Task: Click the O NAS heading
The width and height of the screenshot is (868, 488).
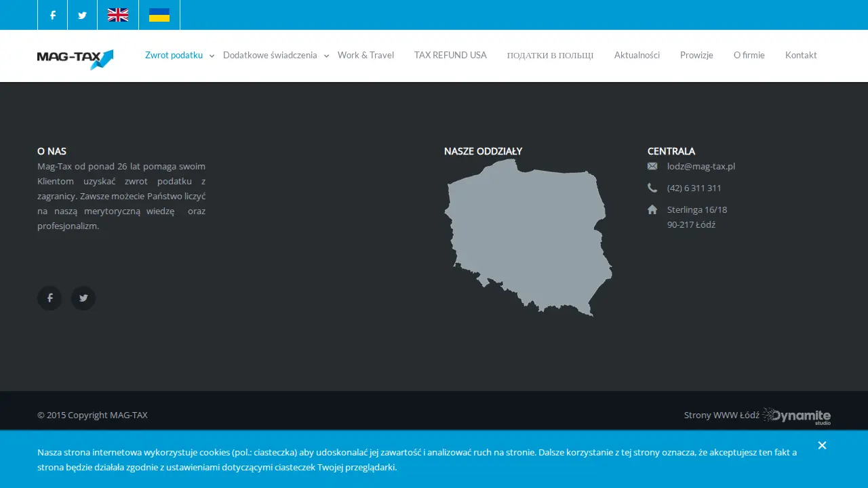Action: click(52, 151)
